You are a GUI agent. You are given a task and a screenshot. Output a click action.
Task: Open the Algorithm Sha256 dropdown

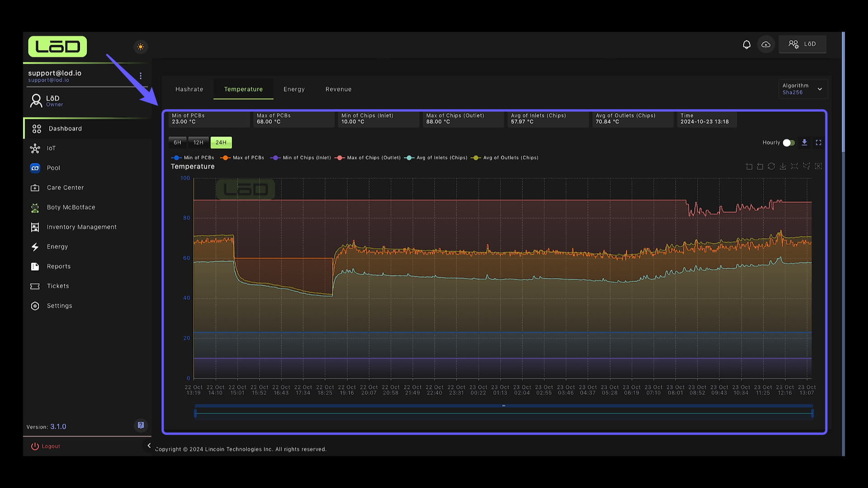click(x=803, y=89)
